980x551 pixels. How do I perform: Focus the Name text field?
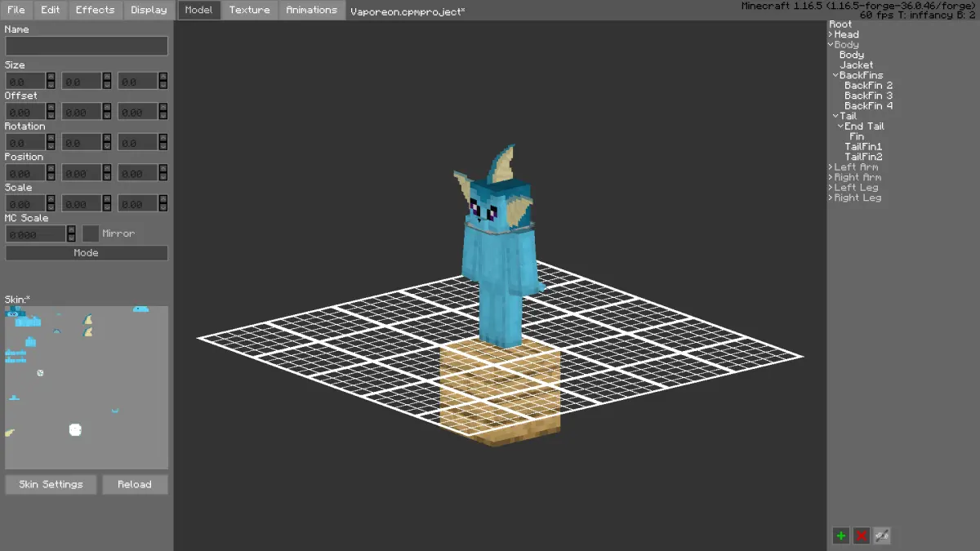87,46
